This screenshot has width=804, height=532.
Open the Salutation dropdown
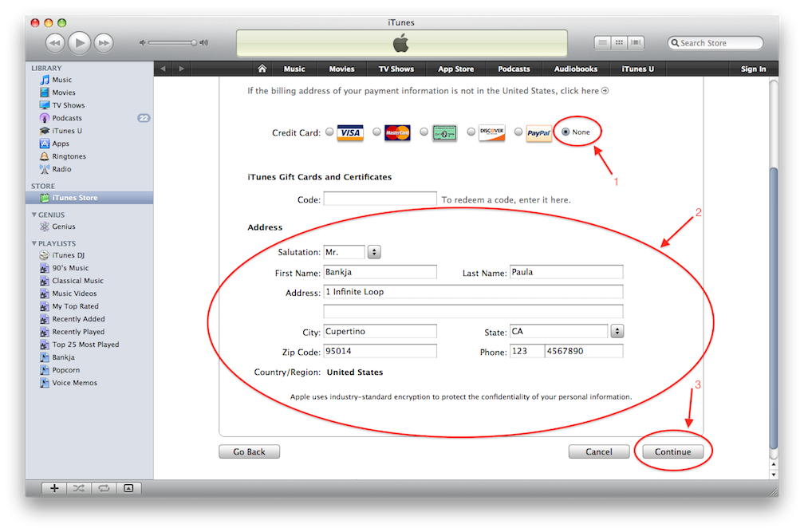(x=374, y=252)
